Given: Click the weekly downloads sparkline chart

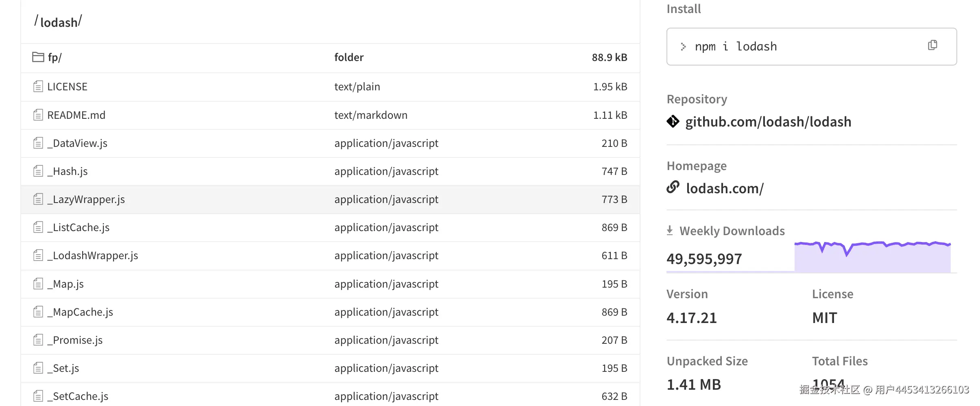Looking at the screenshot, I should coord(872,256).
